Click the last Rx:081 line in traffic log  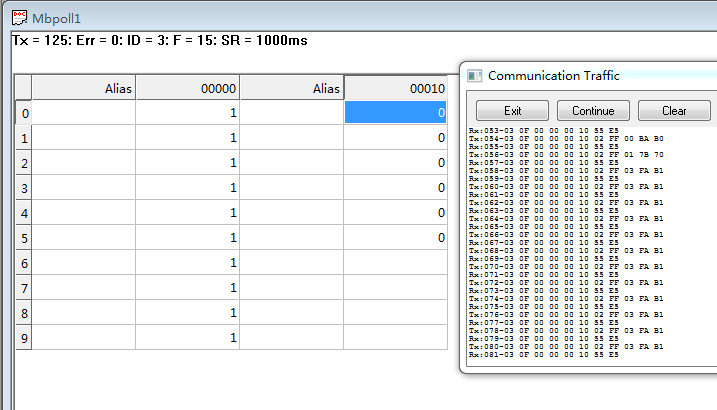543,355
